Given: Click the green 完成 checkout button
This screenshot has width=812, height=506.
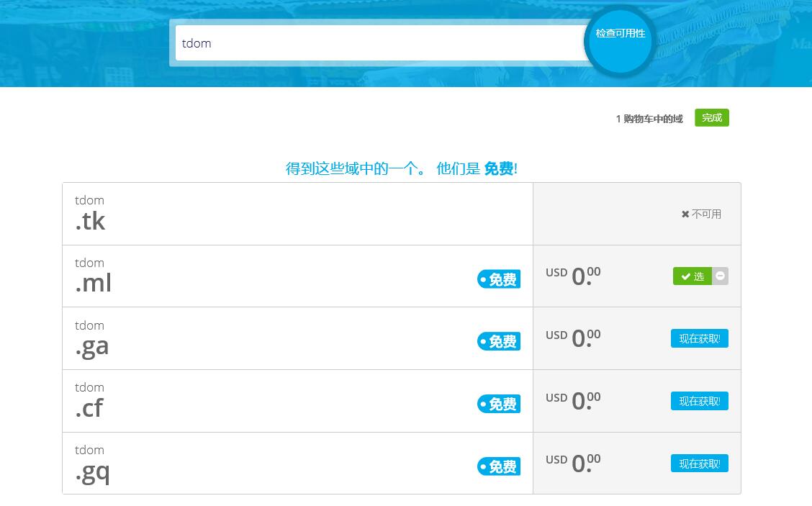Looking at the screenshot, I should 711,118.
